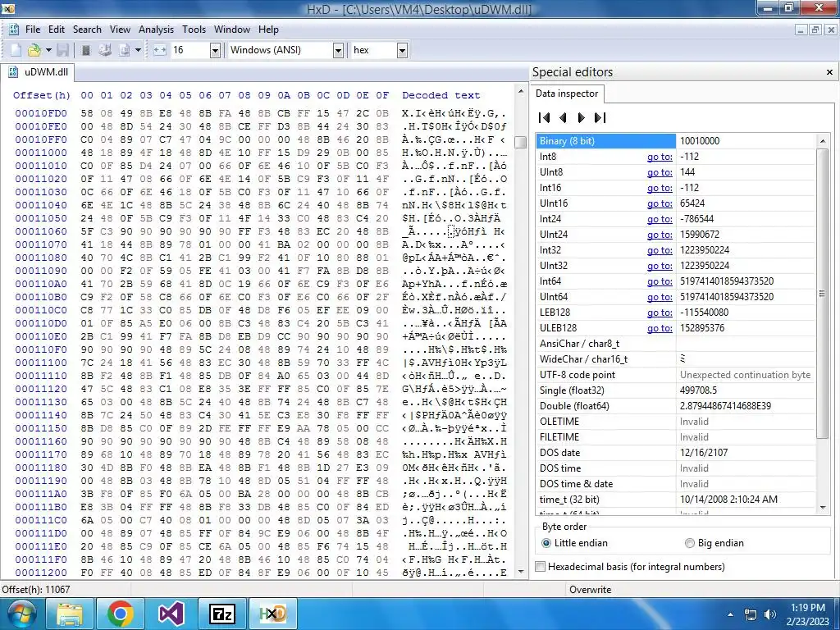
Task: Open 7-Zip from taskbar
Action: click(221, 614)
